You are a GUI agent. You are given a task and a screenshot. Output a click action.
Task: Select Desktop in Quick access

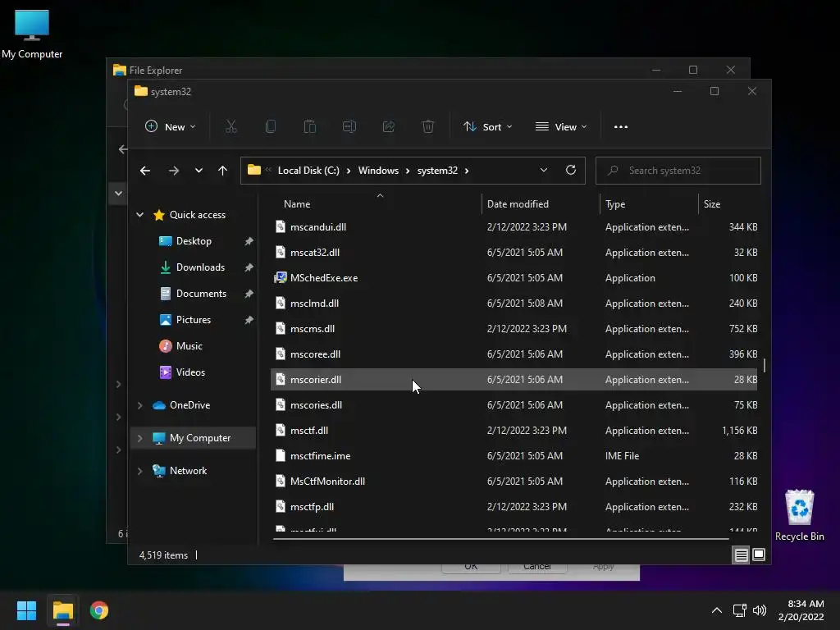click(194, 241)
